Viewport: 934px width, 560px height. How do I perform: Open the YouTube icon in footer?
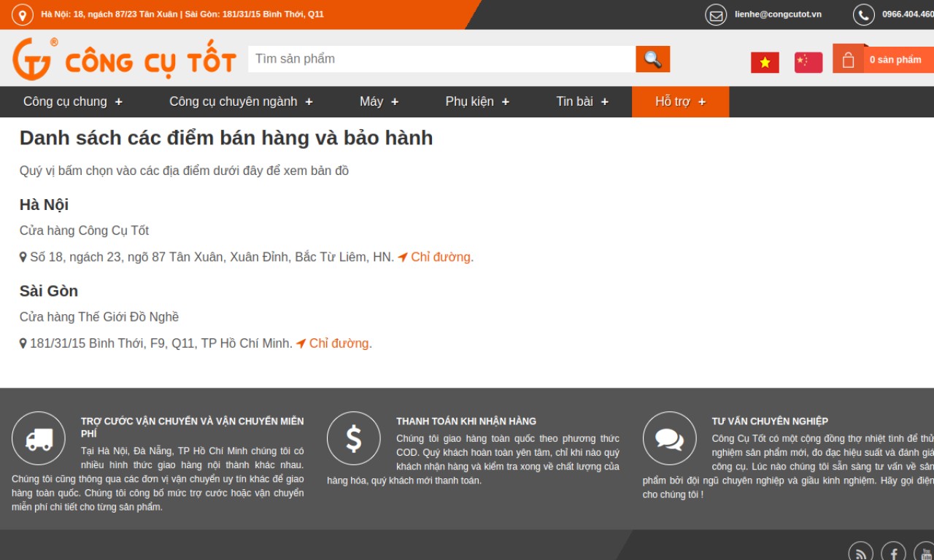(925, 553)
